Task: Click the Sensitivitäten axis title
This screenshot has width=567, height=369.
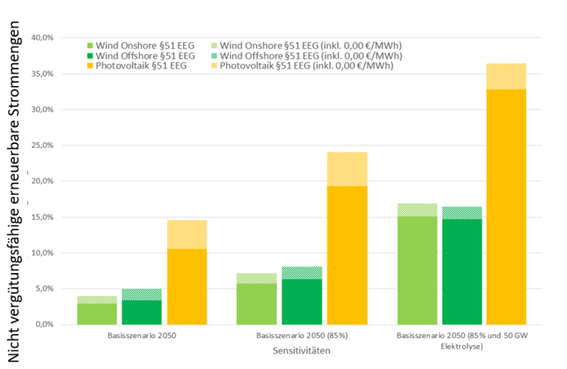Action: click(302, 351)
